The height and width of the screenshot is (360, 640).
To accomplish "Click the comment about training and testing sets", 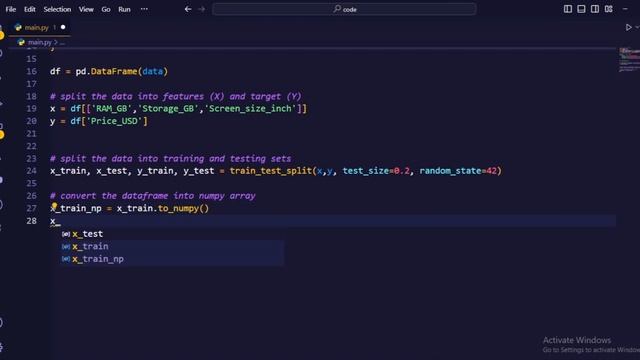I will click(x=171, y=159).
